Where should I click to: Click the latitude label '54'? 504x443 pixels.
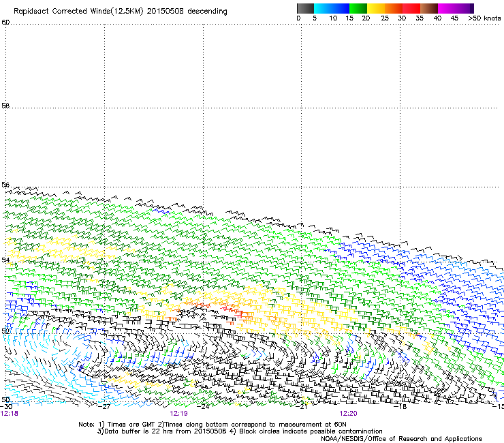(x=5, y=260)
